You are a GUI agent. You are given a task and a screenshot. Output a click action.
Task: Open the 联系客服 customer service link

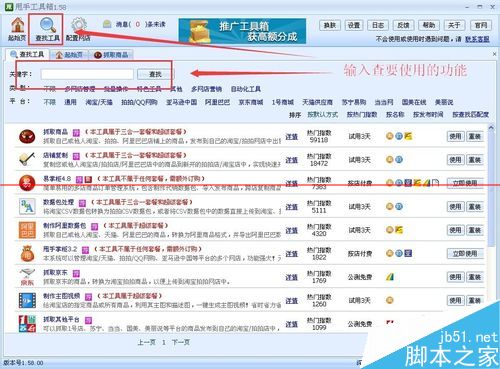(477, 39)
